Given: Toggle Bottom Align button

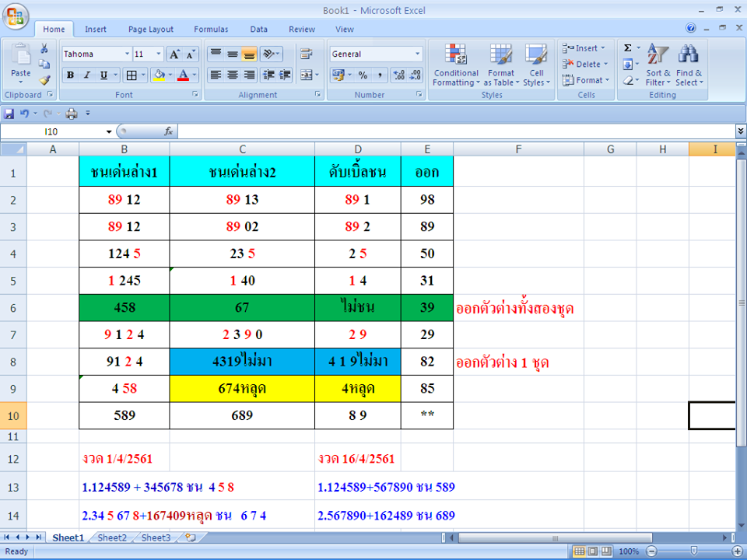Looking at the screenshot, I should (x=249, y=54).
